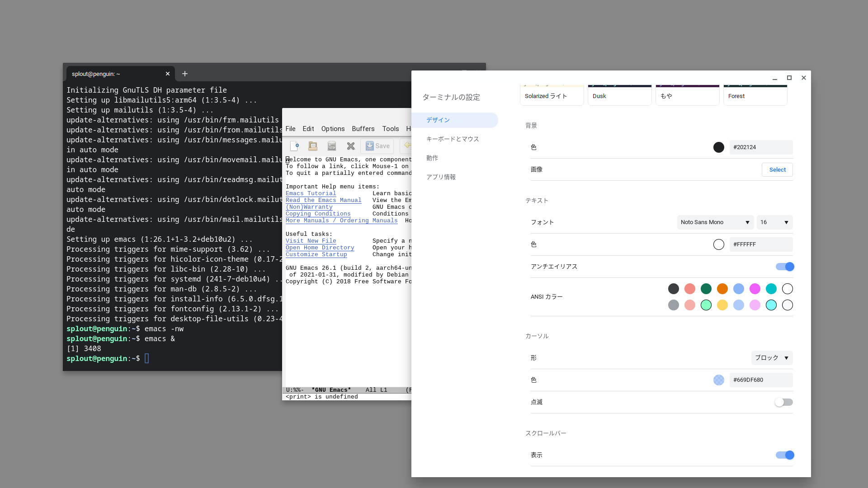Undo last edit with the yellow arrow icon
The height and width of the screenshot is (488, 868).
407,146
